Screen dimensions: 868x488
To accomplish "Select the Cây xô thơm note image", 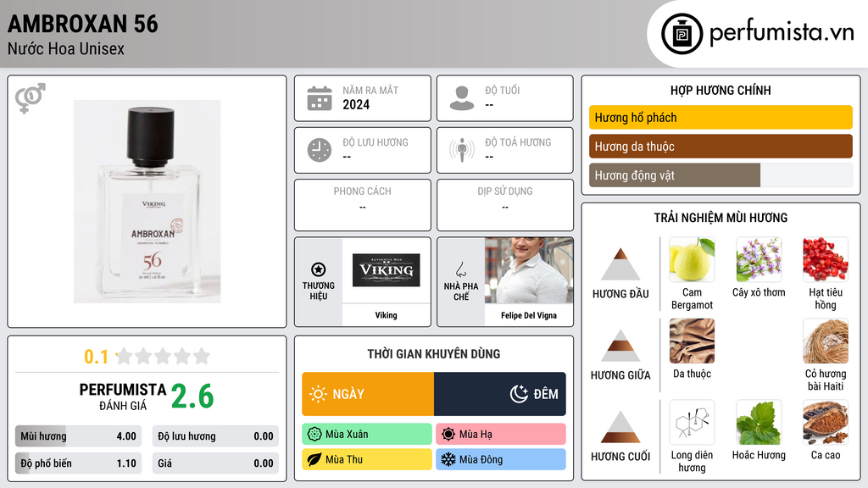I will click(759, 259).
